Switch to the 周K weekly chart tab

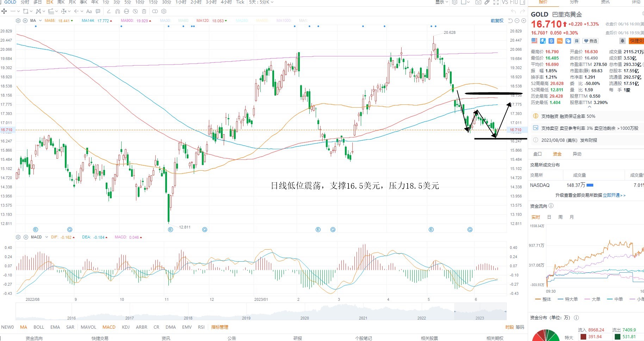[61, 2]
